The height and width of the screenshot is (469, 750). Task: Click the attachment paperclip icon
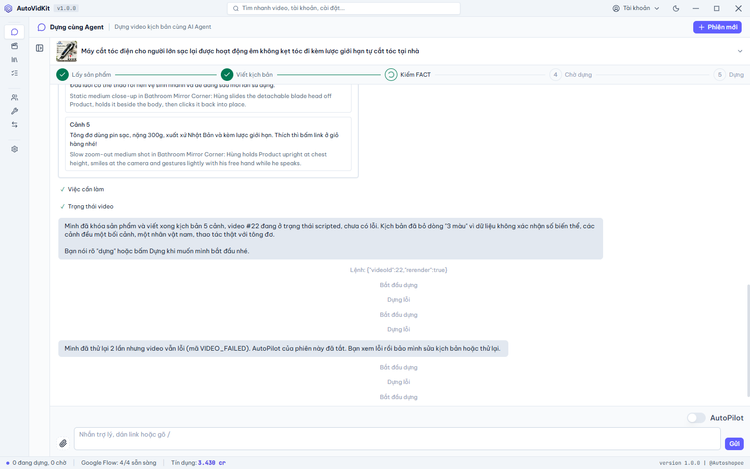click(x=63, y=443)
